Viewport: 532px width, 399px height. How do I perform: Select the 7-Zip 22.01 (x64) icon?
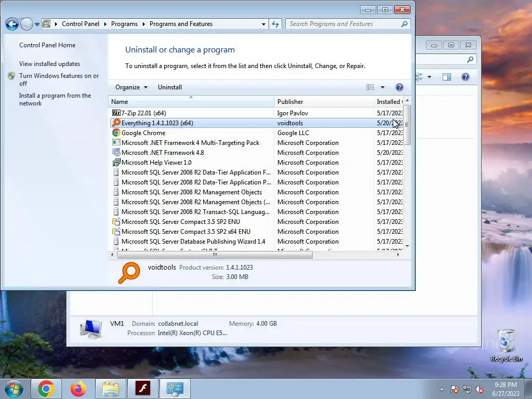point(116,113)
